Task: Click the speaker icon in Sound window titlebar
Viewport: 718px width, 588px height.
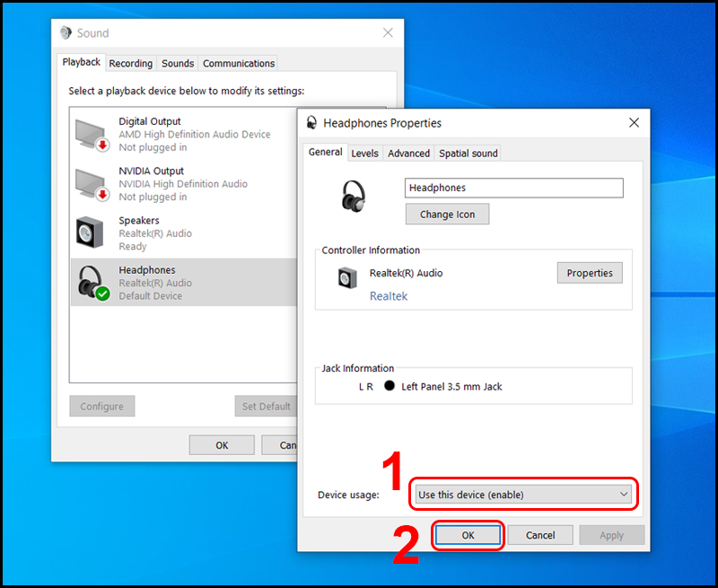Action: 65,32
